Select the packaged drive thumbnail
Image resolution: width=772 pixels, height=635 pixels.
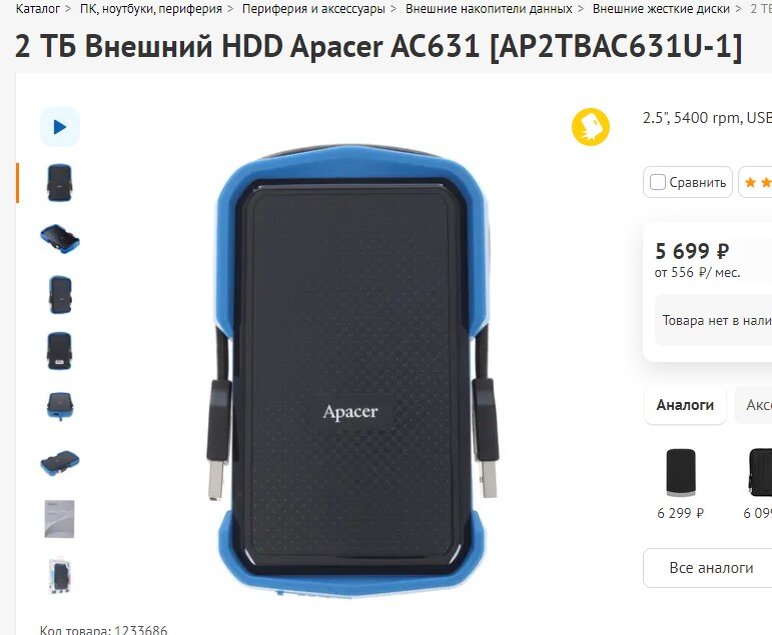(x=60, y=575)
